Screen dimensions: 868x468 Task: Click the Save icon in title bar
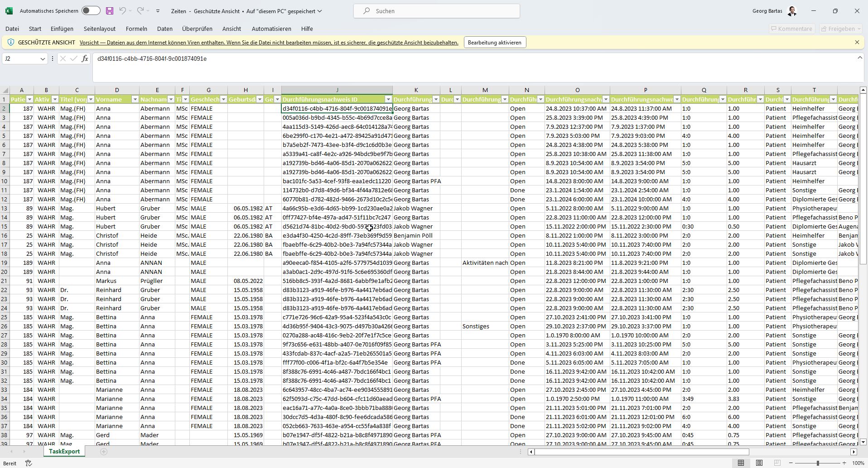point(110,11)
